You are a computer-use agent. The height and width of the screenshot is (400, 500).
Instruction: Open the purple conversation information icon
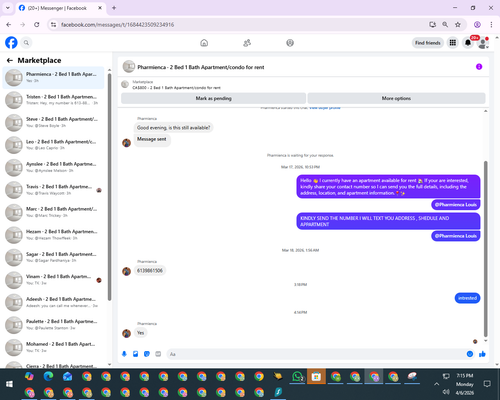coord(479,67)
